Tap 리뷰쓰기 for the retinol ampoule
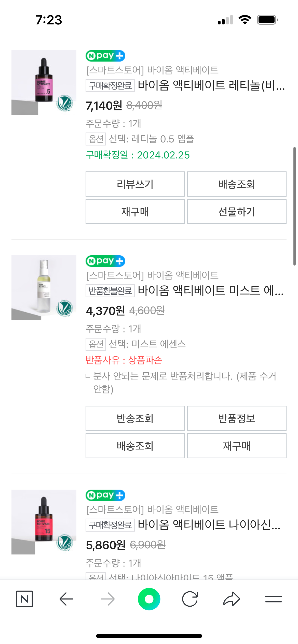 pos(135,184)
